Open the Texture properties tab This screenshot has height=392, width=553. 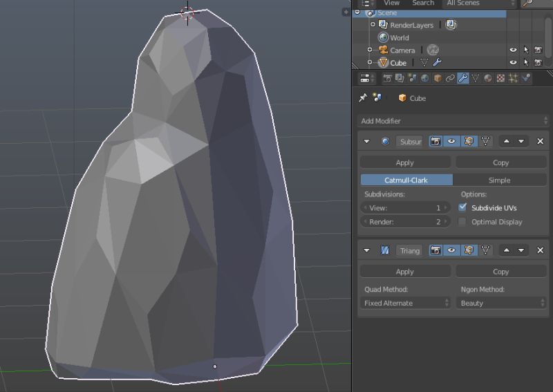[x=500, y=78]
